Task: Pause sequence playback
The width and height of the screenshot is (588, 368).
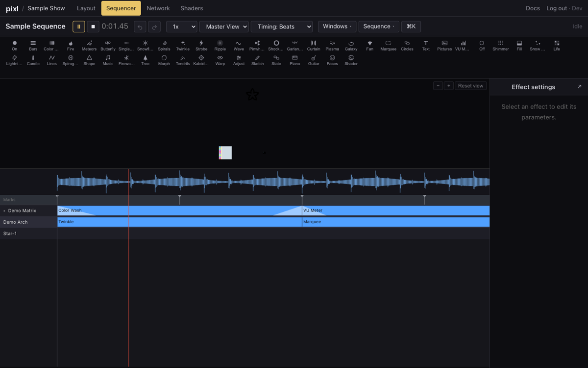Action: 79,26
